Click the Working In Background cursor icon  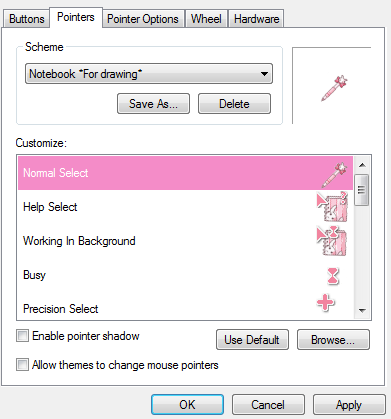click(x=332, y=241)
